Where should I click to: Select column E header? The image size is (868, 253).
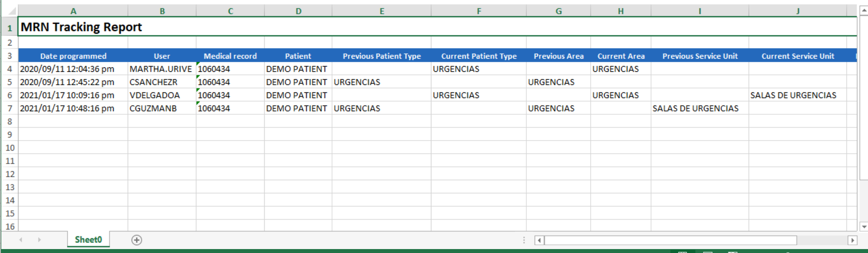tap(381, 11)
